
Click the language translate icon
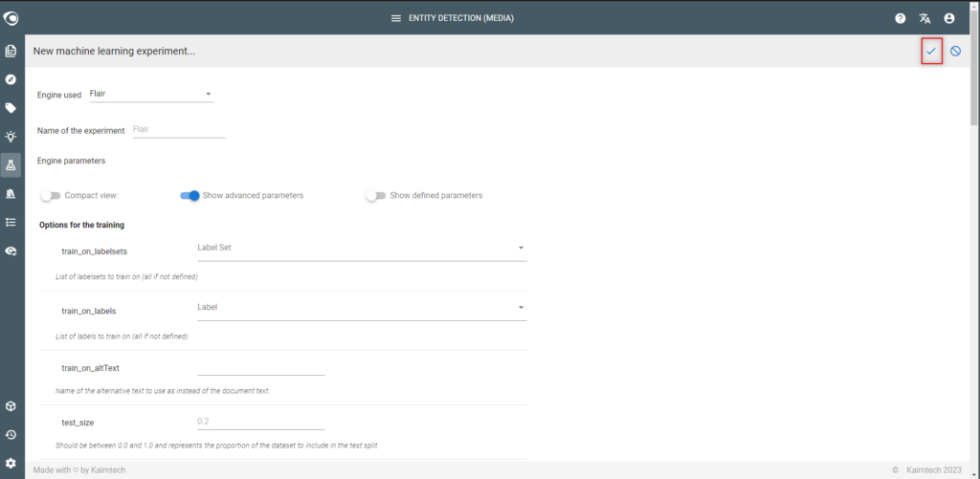click(925, 19)
